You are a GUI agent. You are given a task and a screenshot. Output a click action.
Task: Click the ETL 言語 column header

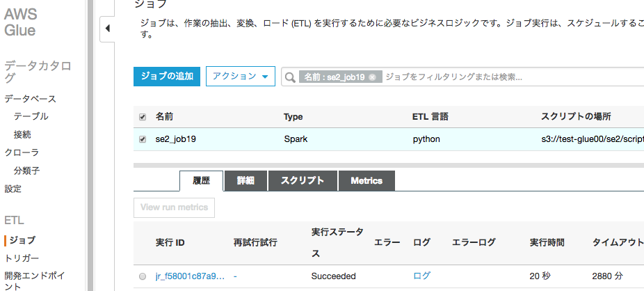[x=430, y=117]
